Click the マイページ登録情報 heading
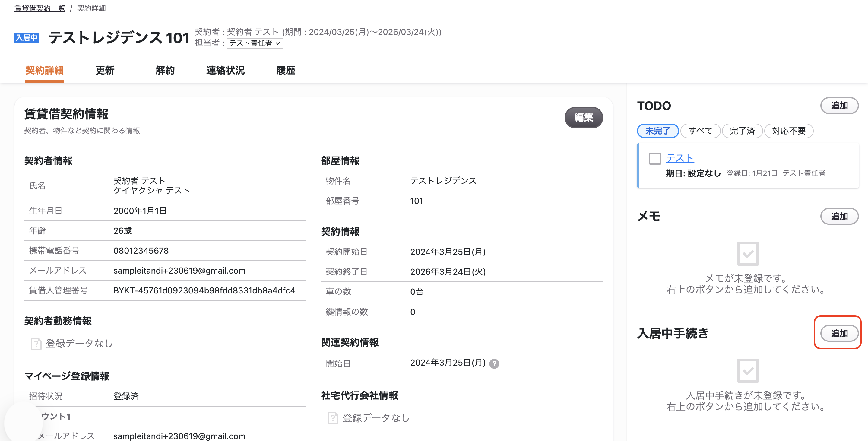 tap(67, 376)
